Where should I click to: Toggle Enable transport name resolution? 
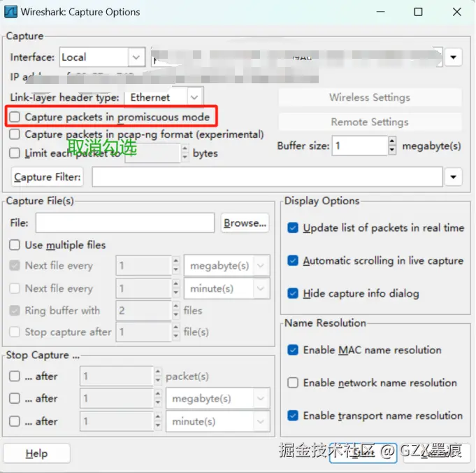pyautogui.click(x=293, y=416)
